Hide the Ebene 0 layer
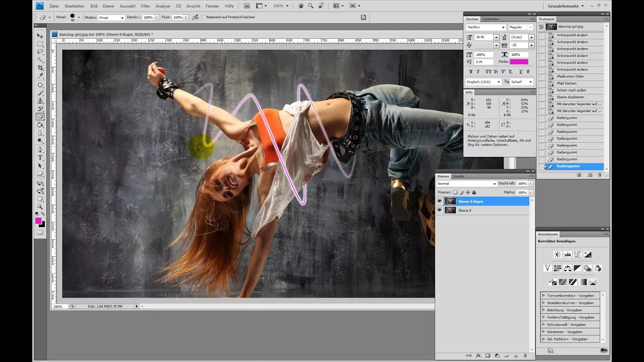 (x=440, y=210)
